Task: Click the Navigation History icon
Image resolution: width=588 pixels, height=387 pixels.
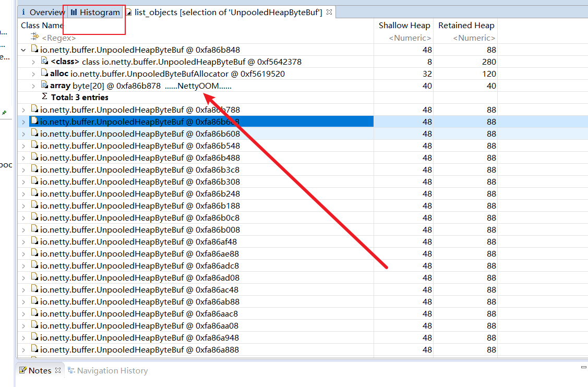Action: coord(71,370)
